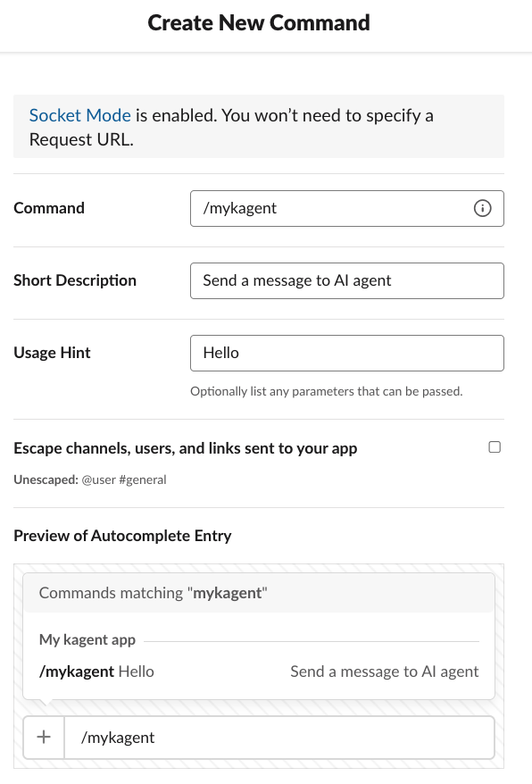Viewport: 532px width, 784px height.
Task: Click the Command field label
Action: [x=49, y=208]
